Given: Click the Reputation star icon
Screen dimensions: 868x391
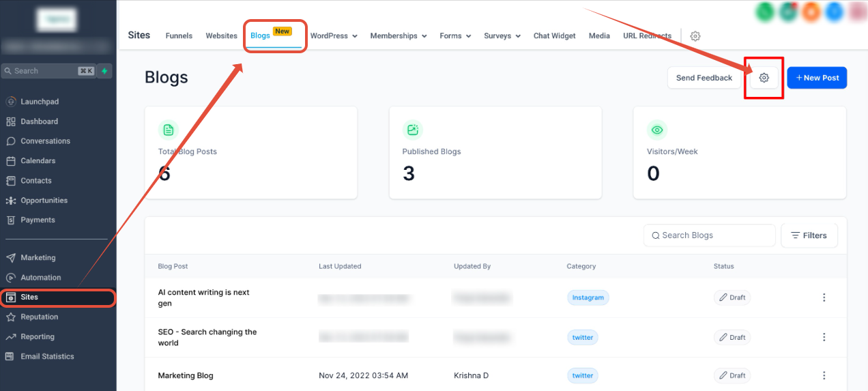Looking at the screenshot, I should [10, 317].
